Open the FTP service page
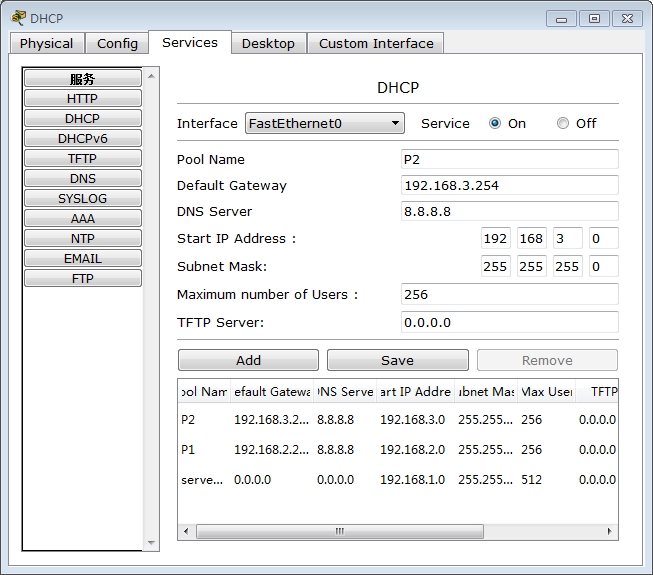The width and height of the screenshot is (653, 575). click(x=83, y=278)
